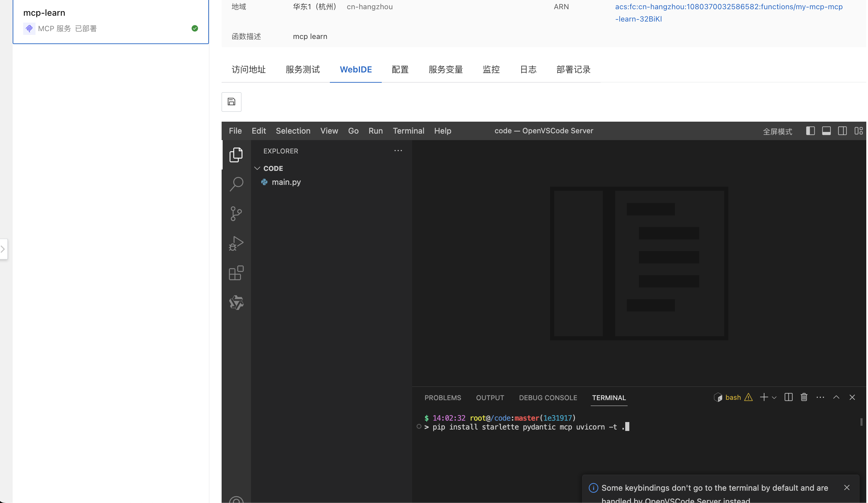
Task: Toggle the secondary sidebar layout control
Action: click(842, 131)
